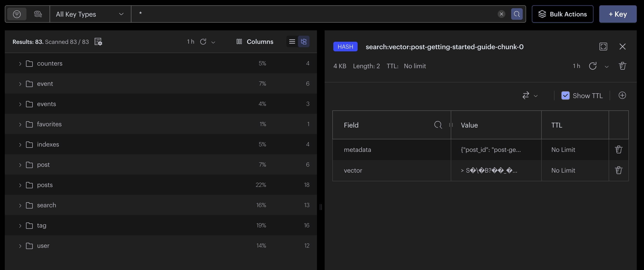Switch to list view of keys

pos(292,41)
